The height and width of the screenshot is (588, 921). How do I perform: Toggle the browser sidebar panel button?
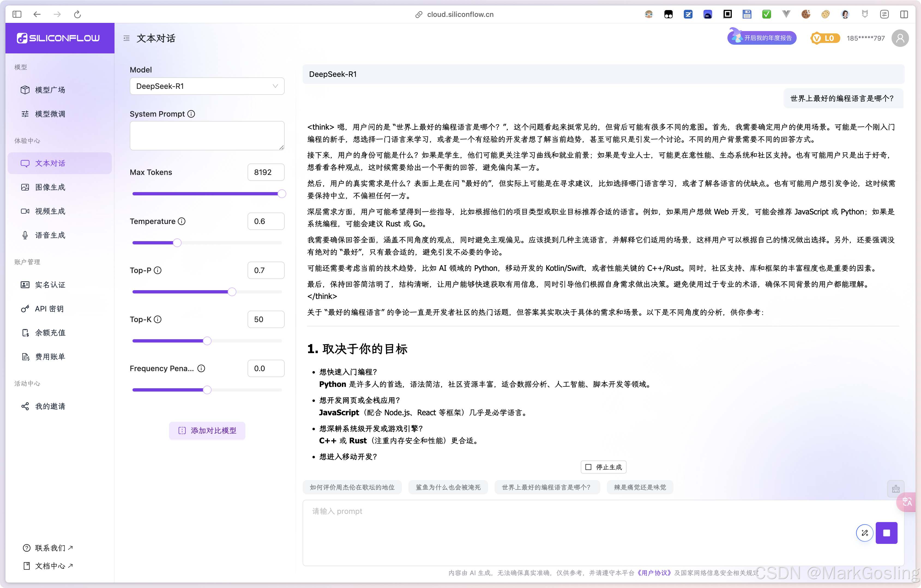click(17, 14)
